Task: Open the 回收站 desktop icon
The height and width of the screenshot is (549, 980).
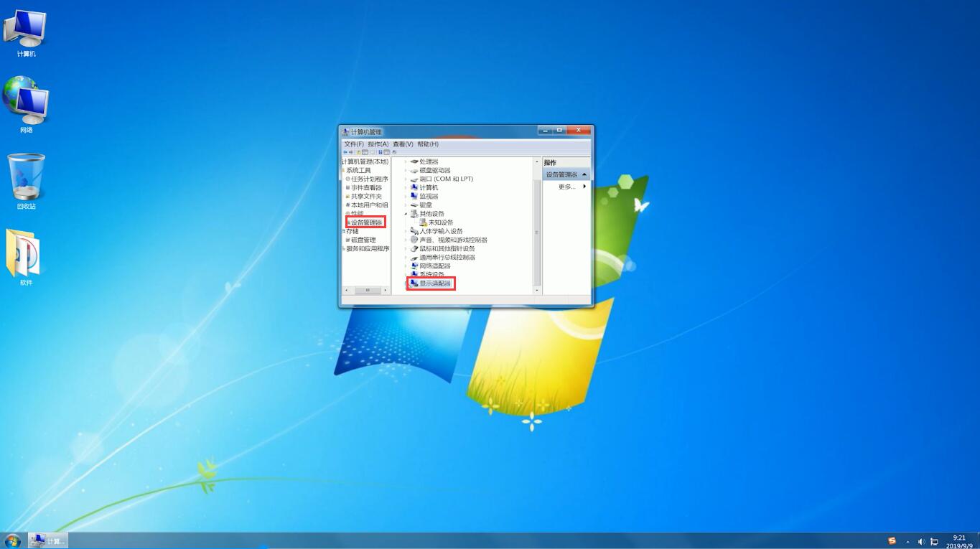Action: (x=26, y=182)
